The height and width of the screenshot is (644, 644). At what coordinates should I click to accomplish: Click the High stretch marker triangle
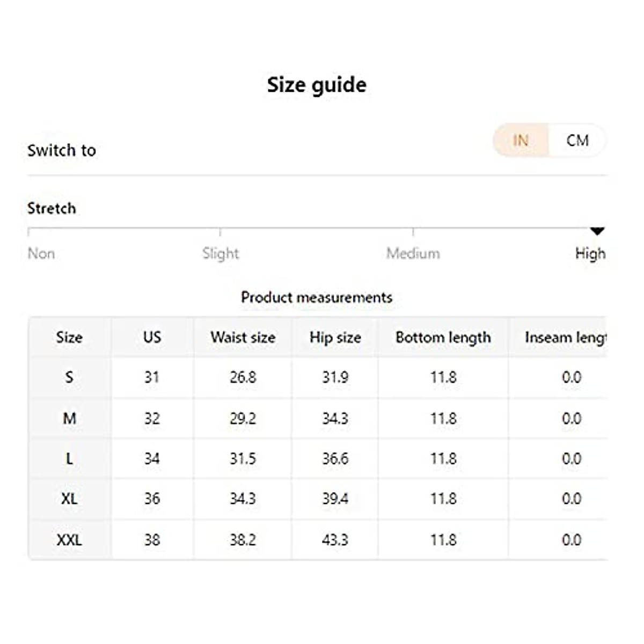pyautogui.click(x=597, y=231)
